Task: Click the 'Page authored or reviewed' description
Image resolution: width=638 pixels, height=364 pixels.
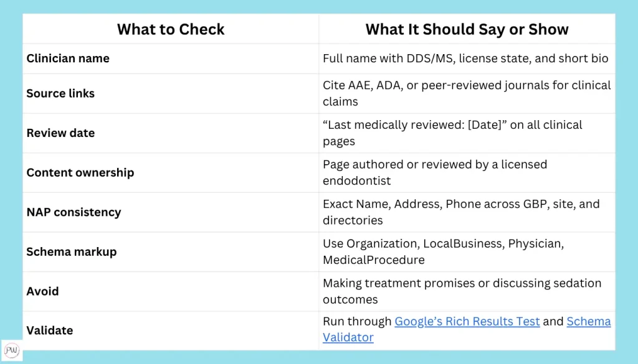Action: tap(434, 172)
